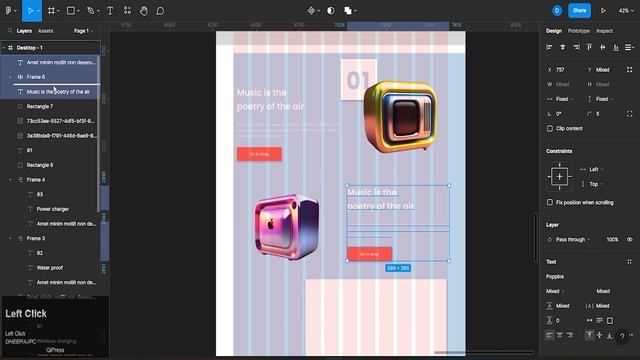Select the Text tool
Screen dimensions: 640x360
(x=110, y=11)
